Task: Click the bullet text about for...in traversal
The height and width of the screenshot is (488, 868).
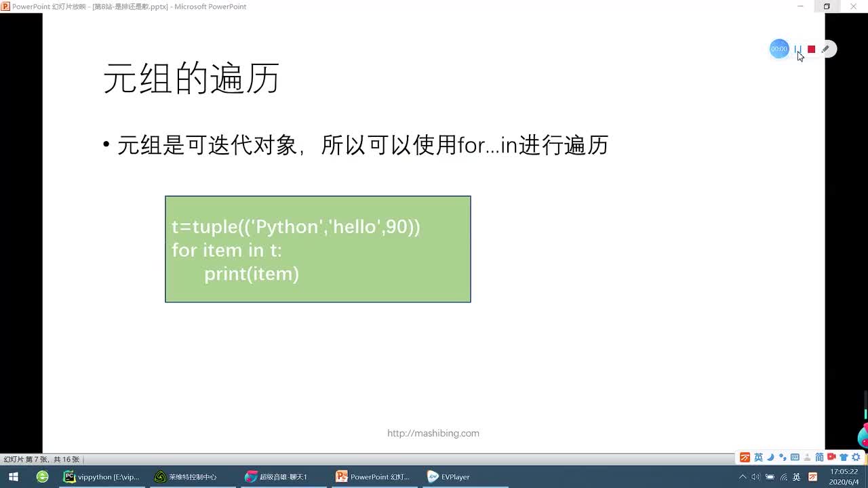Action: point(363,145)
